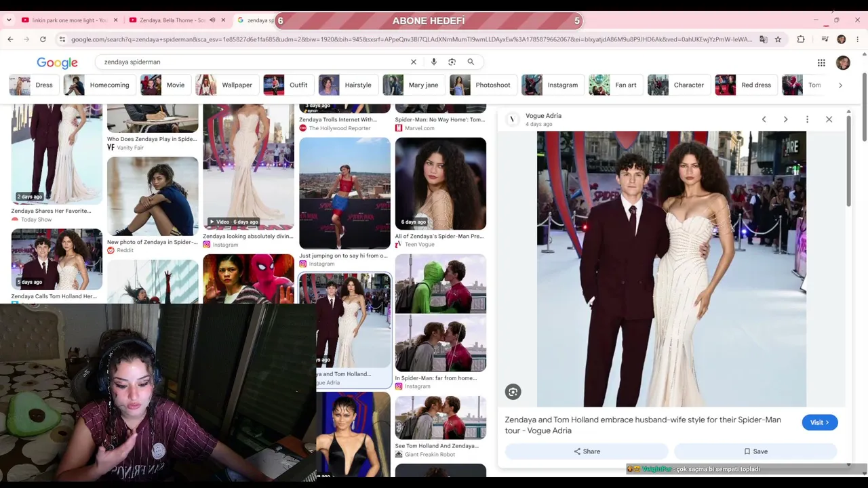Select the Mary jane filter chip
This screenshot has height=488, width=868.
pyautogui.click(x=413, y=85)
